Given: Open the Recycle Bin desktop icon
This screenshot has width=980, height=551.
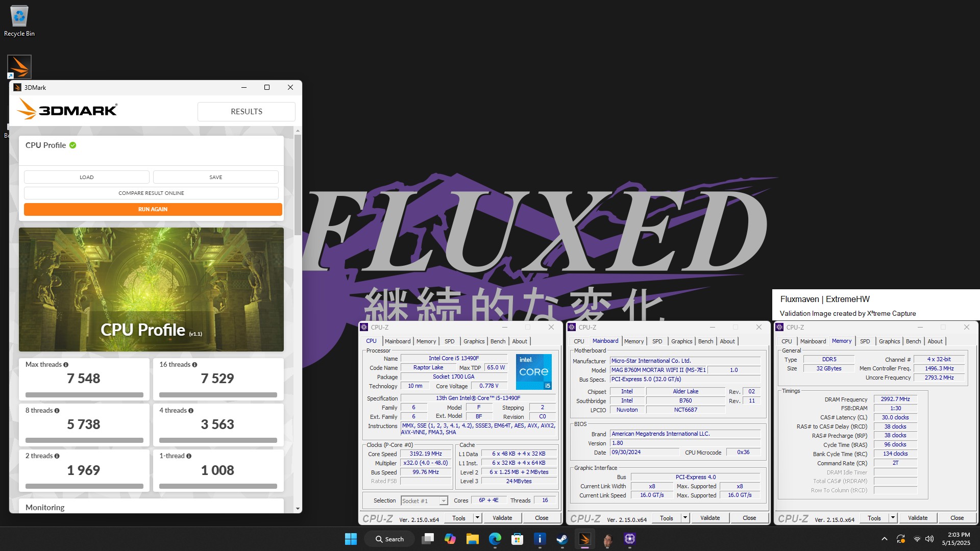Looking at the screenshot, I should coord(19,21).
